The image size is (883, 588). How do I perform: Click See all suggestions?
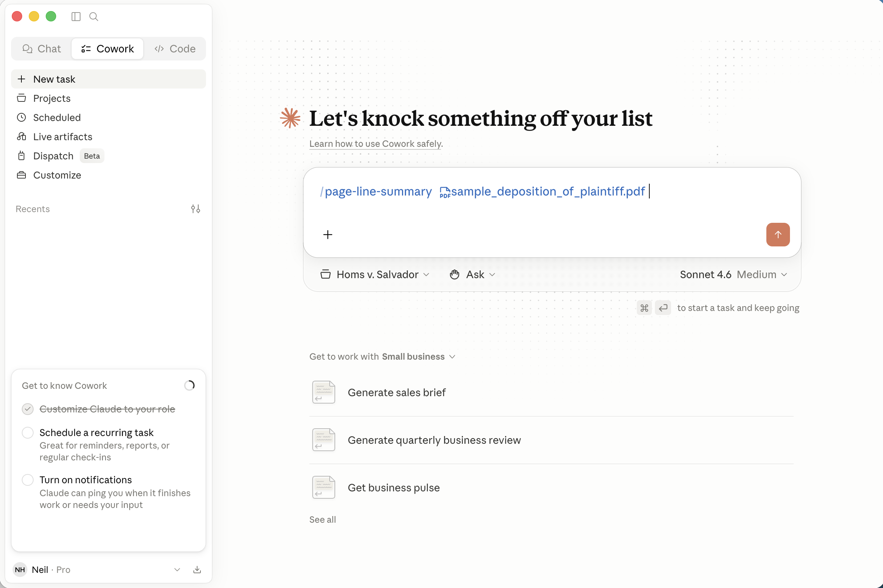(322, 519)
